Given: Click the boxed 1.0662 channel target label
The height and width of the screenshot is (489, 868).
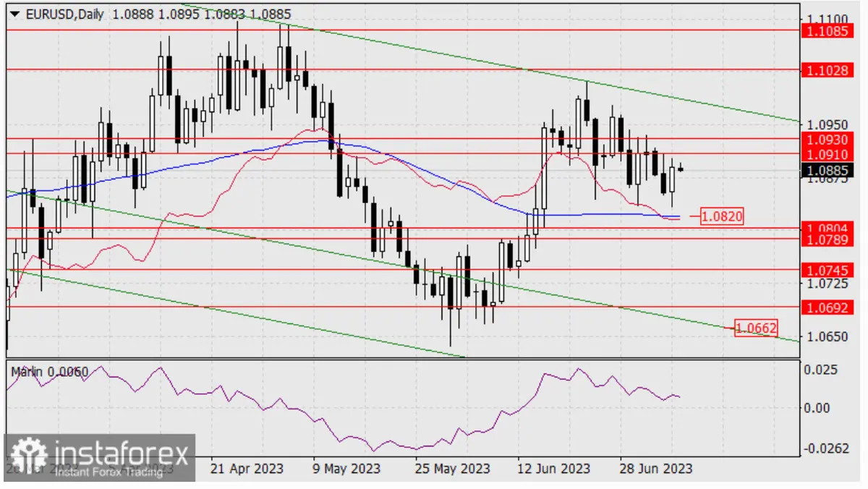Looking at the screenshot, I should 757,328.
